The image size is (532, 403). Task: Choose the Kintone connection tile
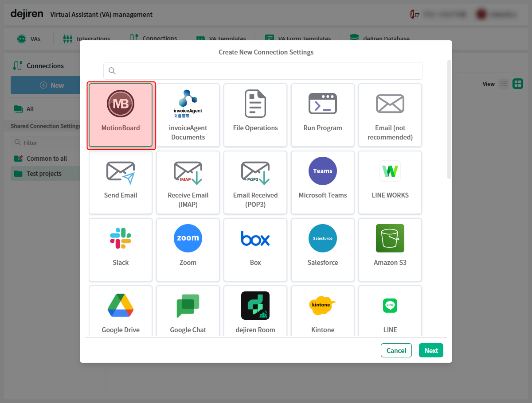[323, 311]
